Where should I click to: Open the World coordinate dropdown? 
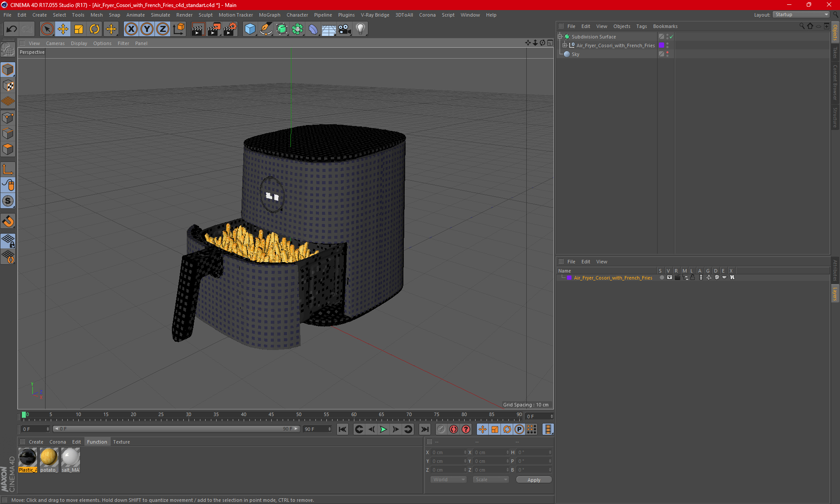point(448,479)
